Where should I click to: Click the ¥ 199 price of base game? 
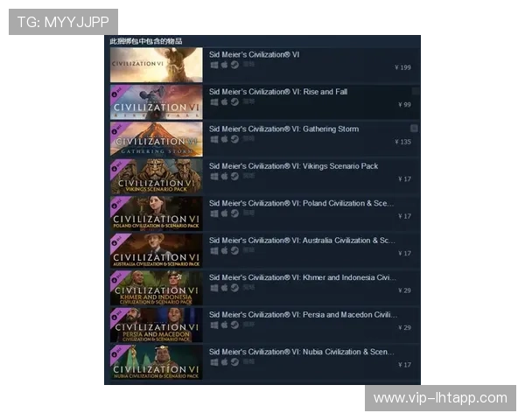[403, 67]
